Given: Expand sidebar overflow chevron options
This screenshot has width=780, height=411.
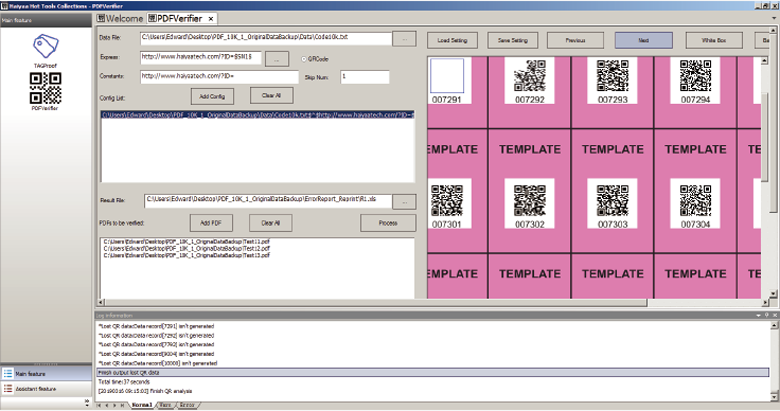Looking at the screenshot, I should [x=87, y=401].
